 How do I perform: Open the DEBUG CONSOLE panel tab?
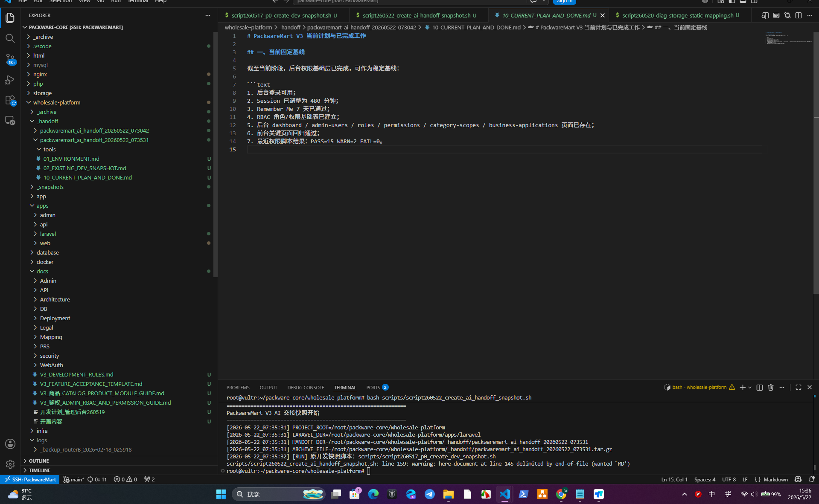[306, 388]
